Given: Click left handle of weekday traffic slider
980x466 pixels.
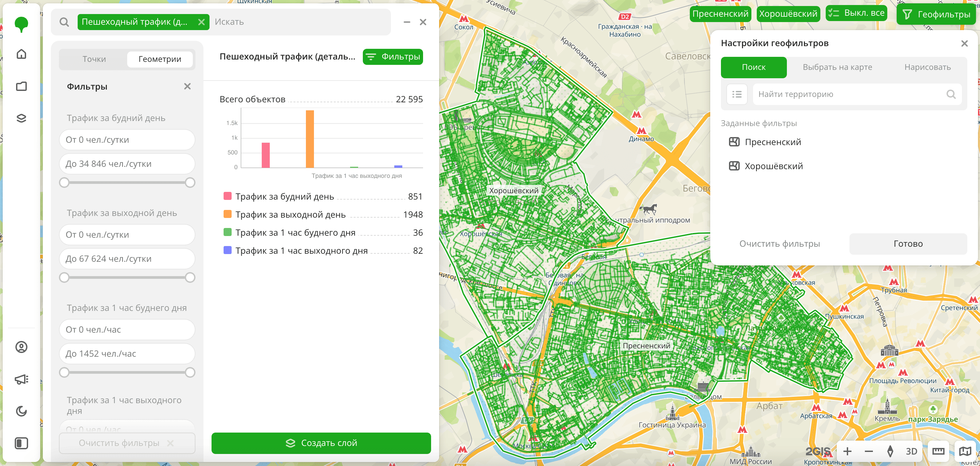Looking at the screenshot, I should [x=64, y=183].
